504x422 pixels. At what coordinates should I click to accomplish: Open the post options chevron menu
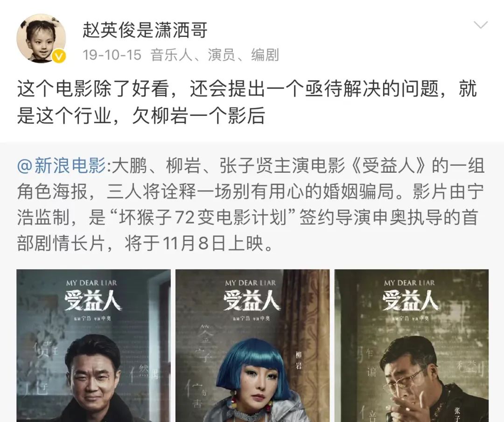[481, 25]
